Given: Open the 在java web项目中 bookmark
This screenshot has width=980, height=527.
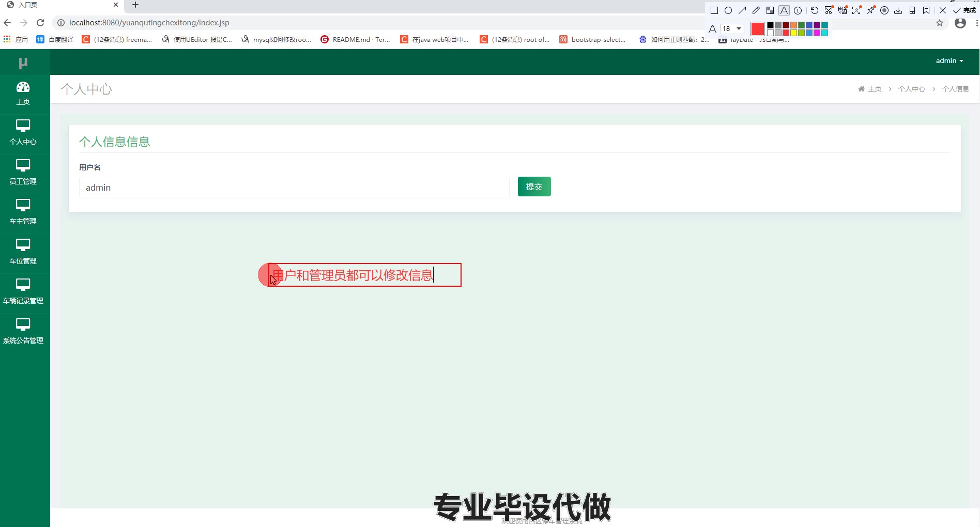Looking at the screenshot, I should click(434, 39).
